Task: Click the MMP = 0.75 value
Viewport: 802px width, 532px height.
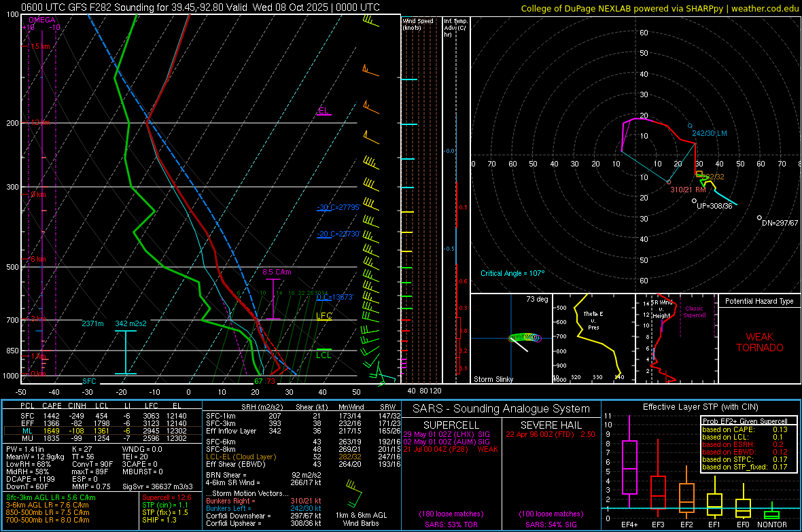Action: click(x=91, y=486)
